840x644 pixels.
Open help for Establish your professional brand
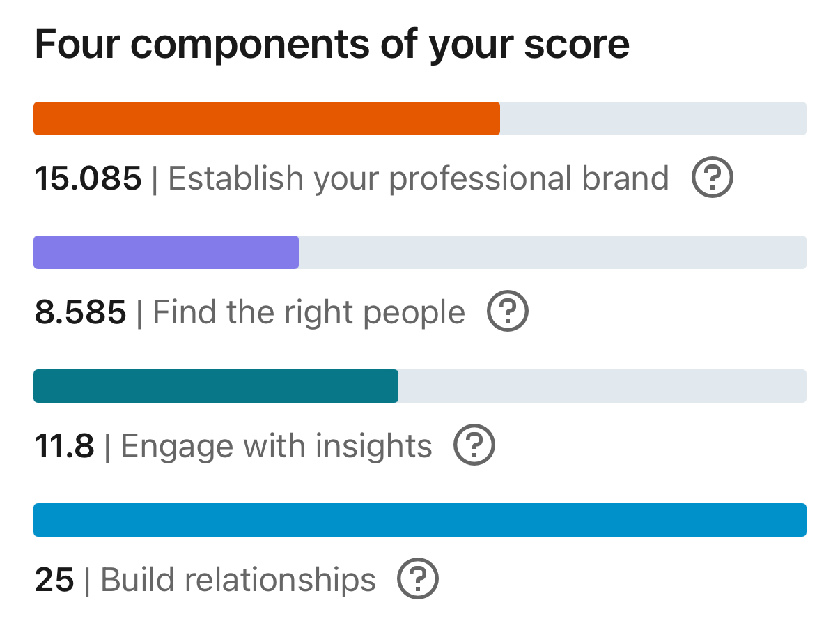[711, 178]
